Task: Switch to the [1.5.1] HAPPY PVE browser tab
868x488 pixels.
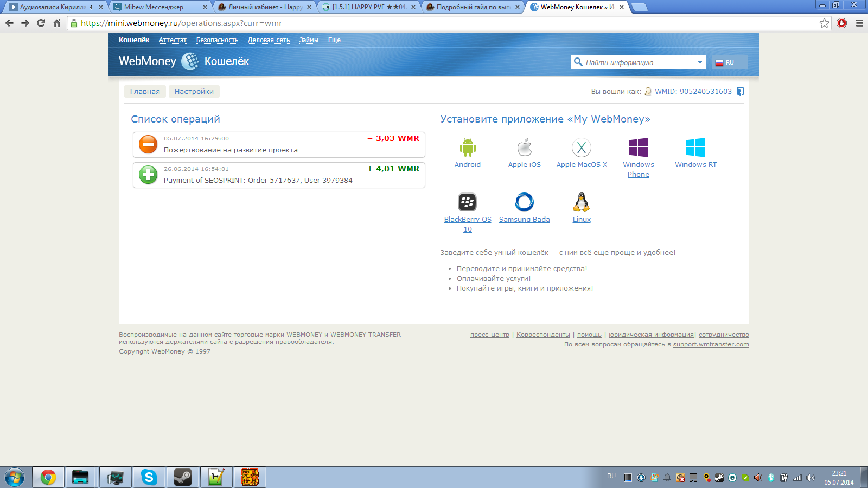Action: pyautogui.click(x=368, y=7)
